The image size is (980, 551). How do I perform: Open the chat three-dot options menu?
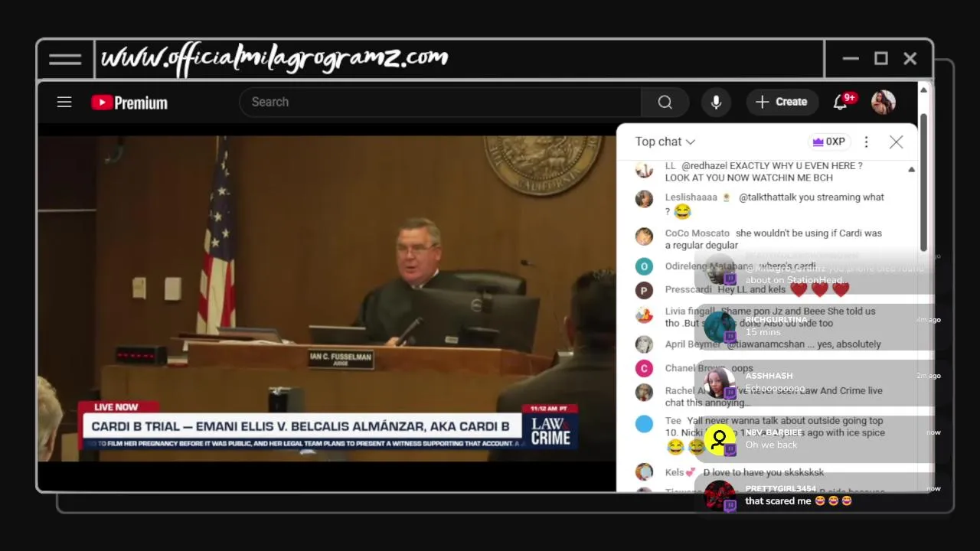866,142
